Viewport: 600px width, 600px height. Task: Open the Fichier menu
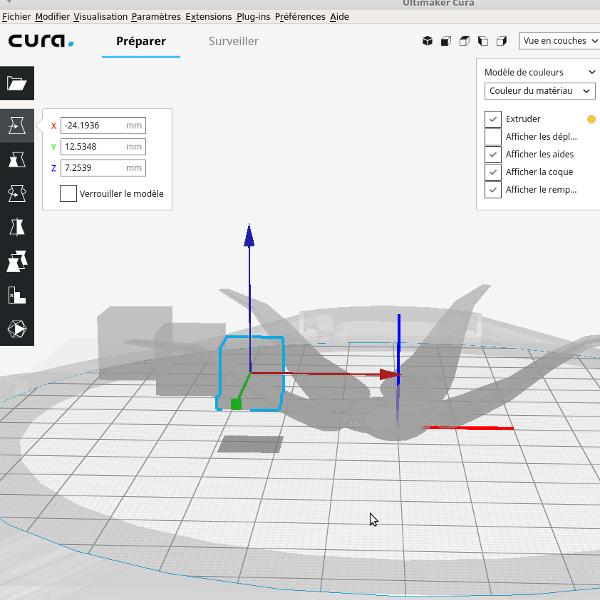[16, 17]
